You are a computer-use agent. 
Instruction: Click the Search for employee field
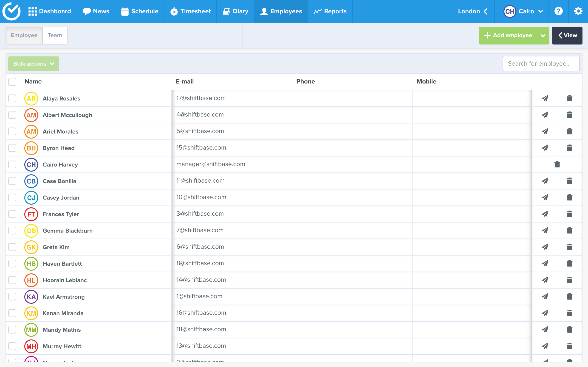tap(541, 64)
